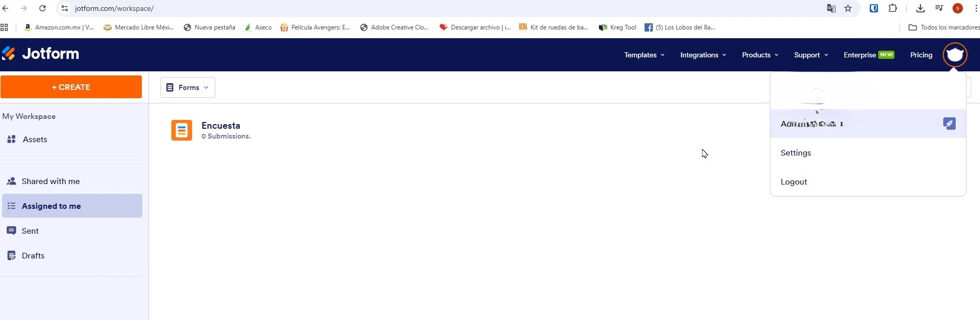Click the rocket upgrade icon

click(949, 124)
